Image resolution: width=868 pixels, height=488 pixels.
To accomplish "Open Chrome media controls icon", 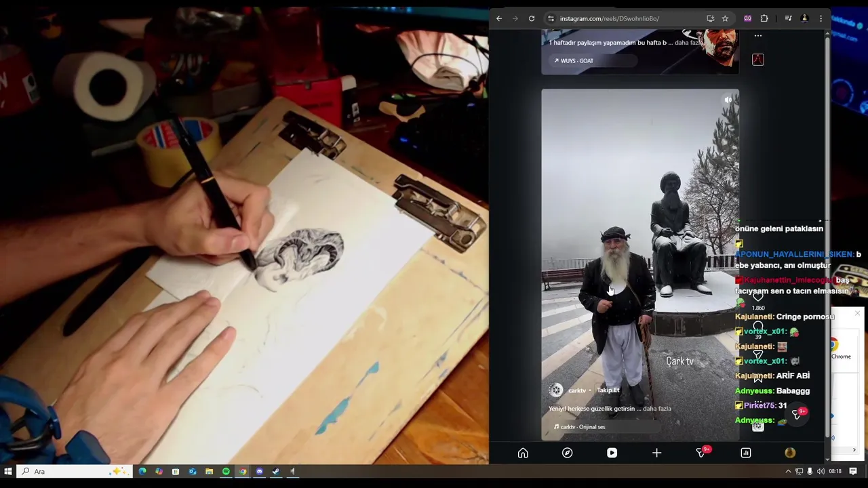I will tap(788, 18).
